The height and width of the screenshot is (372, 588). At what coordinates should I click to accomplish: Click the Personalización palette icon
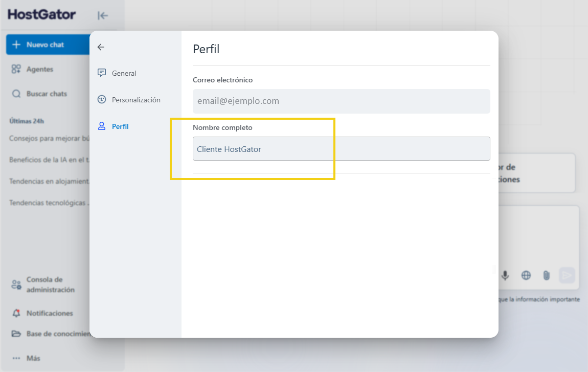pyautogui.click(x=102, y=99)
